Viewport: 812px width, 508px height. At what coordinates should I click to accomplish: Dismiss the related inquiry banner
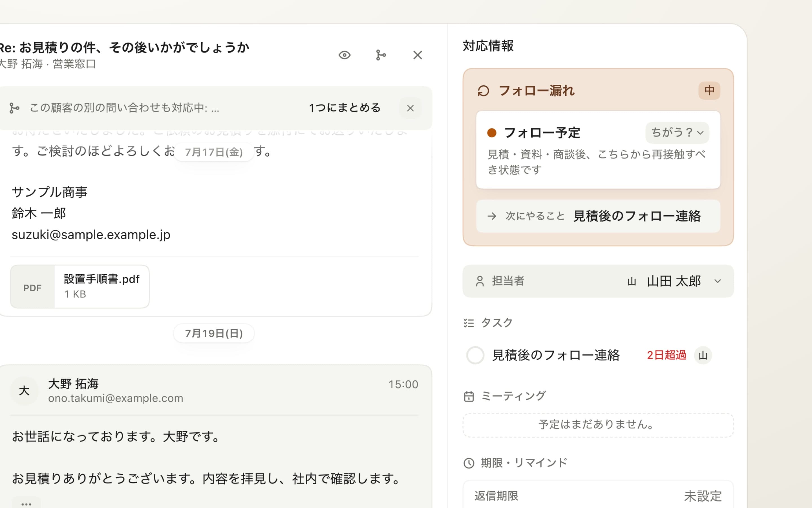click(x=410, y=108)
